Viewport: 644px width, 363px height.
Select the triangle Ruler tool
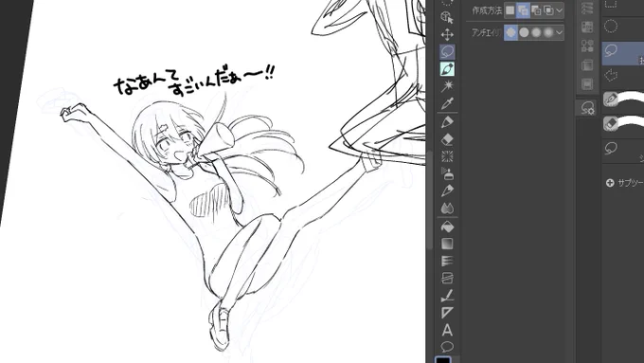click(447, 313)
